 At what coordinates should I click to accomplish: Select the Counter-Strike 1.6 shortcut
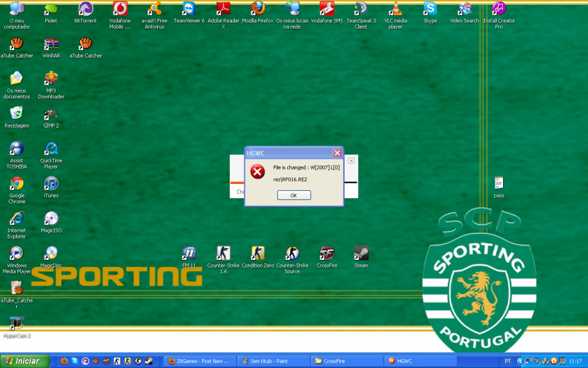tap(223, 254)
